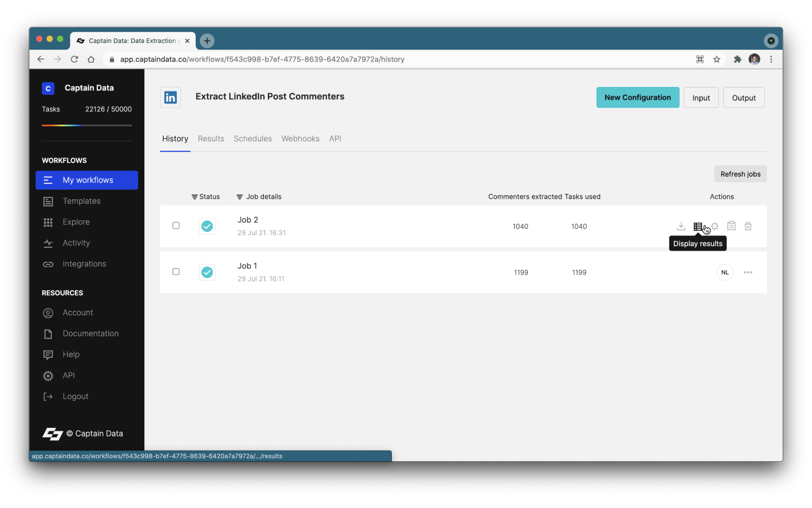The height and width of the screenshot is (508, 812).
Task: Click Refresh jobs button
Action: pos(740,174)
